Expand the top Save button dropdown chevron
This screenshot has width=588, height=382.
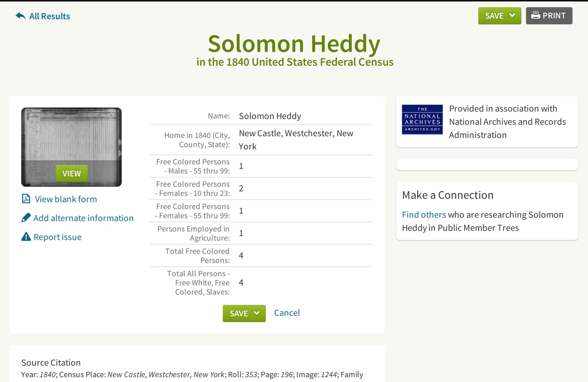(512, 15)
